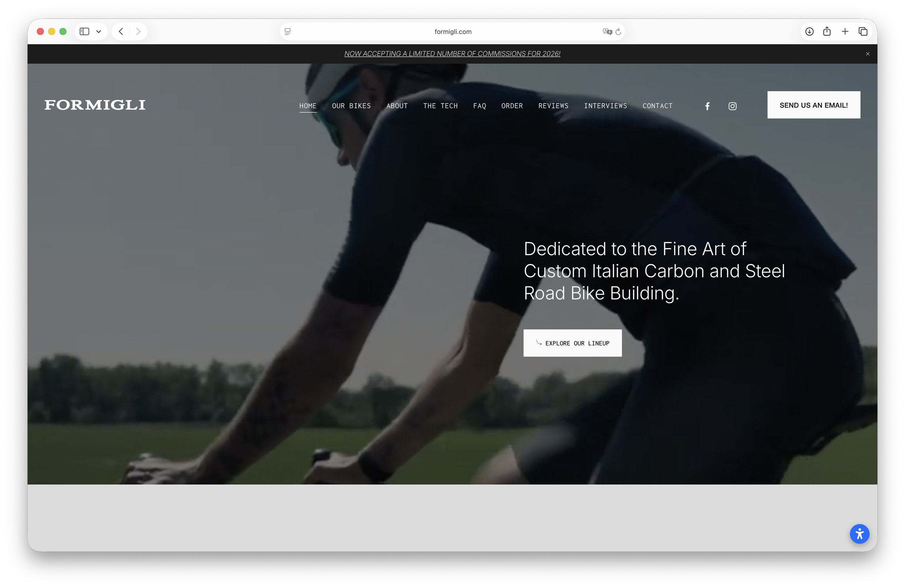Open the Instagram social icon
The image size is (905, 588).
click(732, 106)
